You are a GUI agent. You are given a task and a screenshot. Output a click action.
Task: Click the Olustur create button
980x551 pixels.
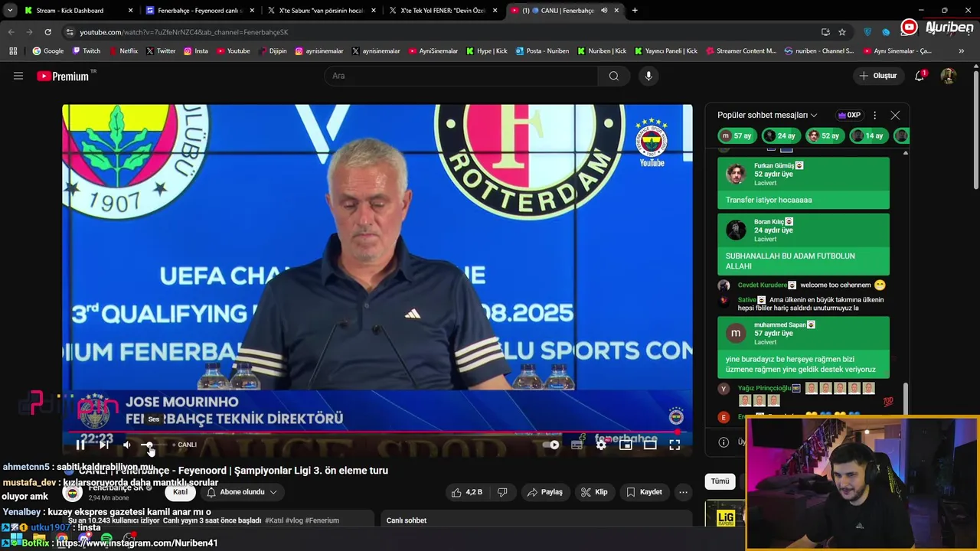[x=877, y=76]
